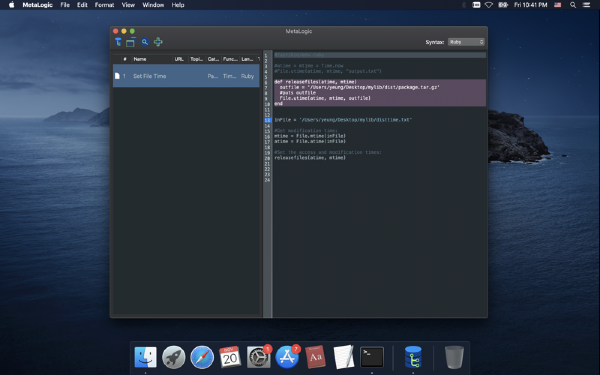Click the green plus cross toolbar icon
The image size is (600, 375).
point(158,42)
